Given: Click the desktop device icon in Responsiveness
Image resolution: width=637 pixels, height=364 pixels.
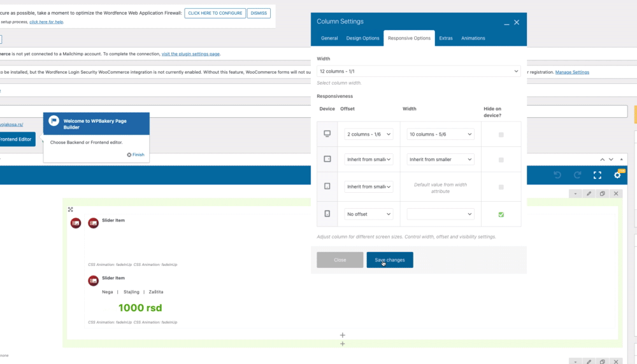Looking at the screenshot, I should pyautogui.click(x=327, y=134).
